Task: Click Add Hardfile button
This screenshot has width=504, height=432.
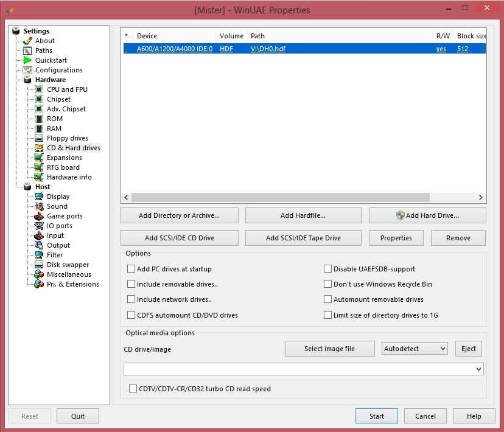Action: coord(303,215)
